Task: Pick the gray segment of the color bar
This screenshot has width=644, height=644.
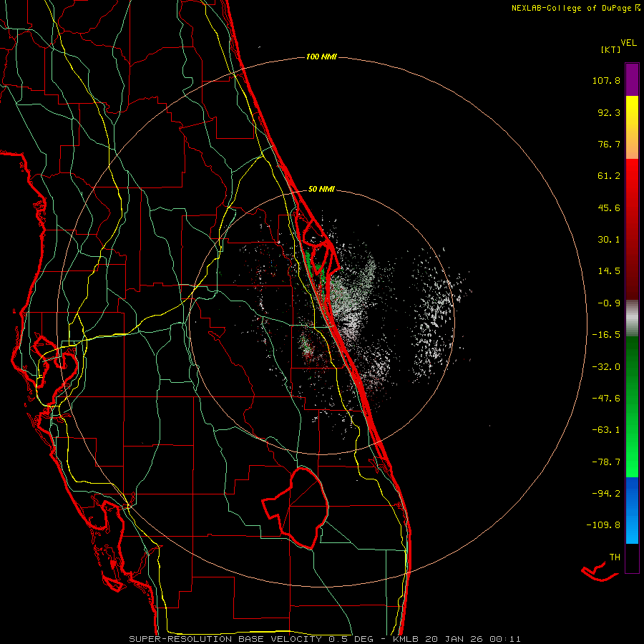Action: point(632,318)
